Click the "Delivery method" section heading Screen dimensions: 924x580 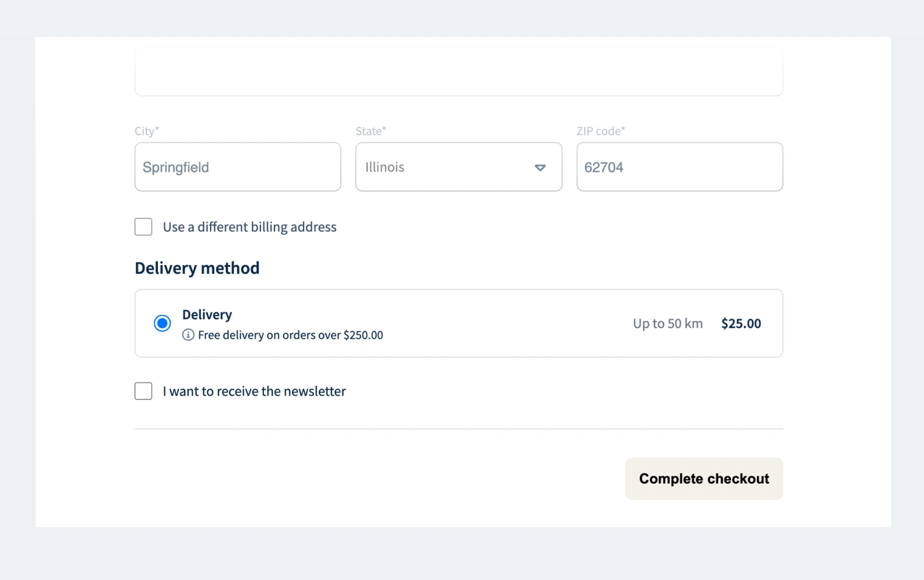click(x=197, y=268)
